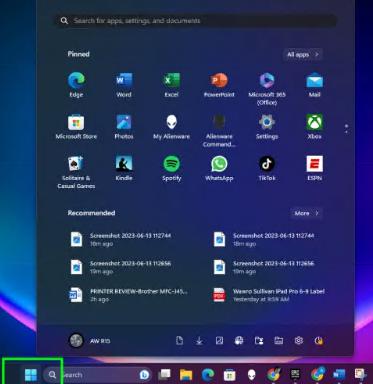Open the Spotify pinned app

click(171, 168)
